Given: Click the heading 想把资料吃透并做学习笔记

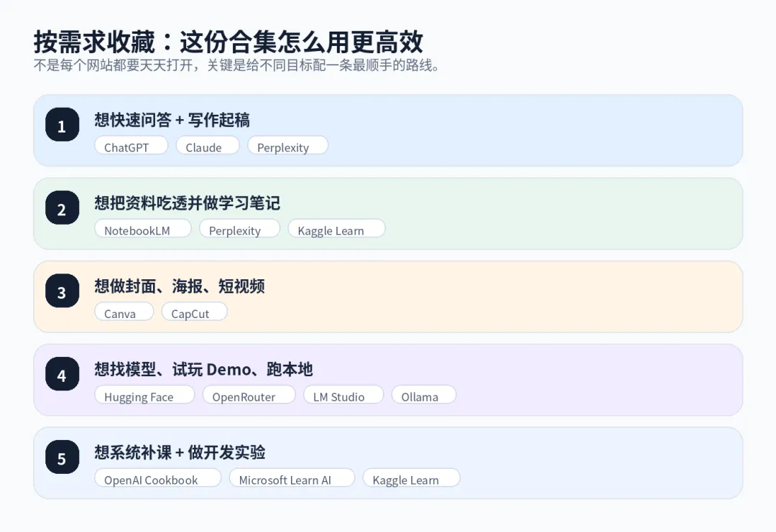Looking at the screenshot, I should pyautogui.click(x=187, y=202).
